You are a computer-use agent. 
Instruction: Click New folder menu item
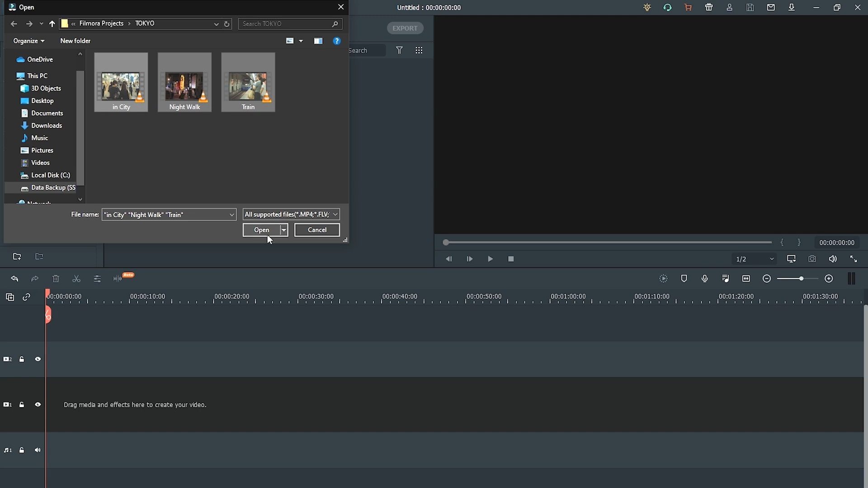coord(75,41)
